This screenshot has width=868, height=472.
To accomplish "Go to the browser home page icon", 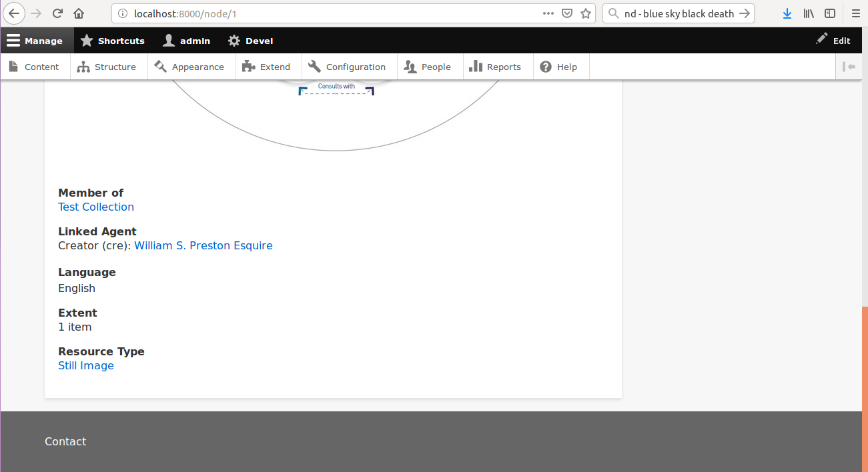I will click(x=79, y=13).
